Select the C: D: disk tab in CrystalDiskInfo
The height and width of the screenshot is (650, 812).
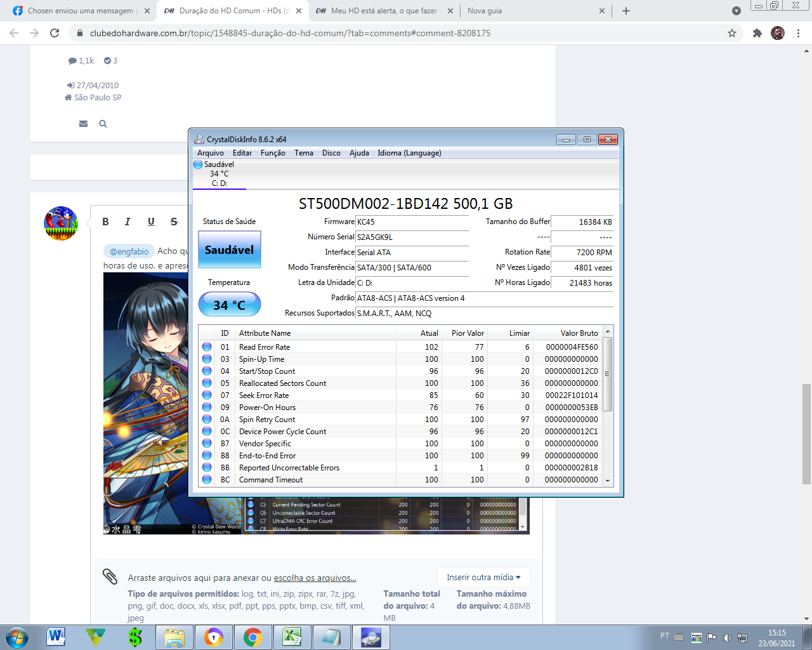pos(219,174)
